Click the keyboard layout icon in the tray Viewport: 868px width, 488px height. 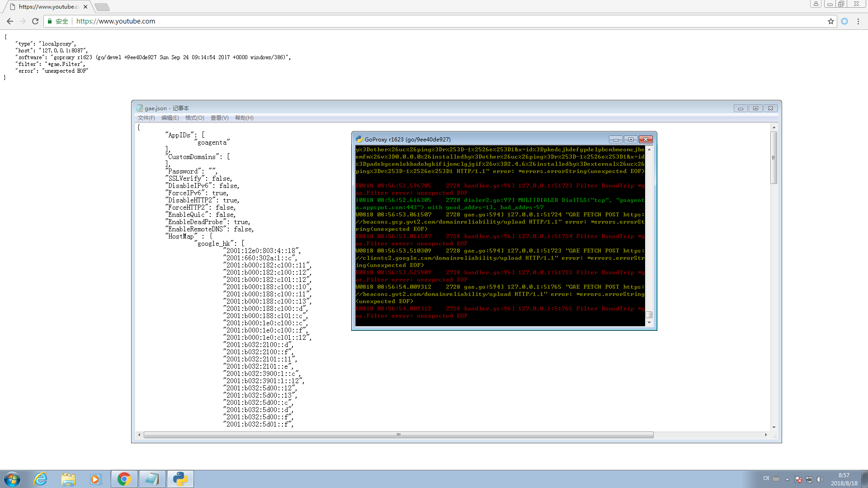(776, 479)
